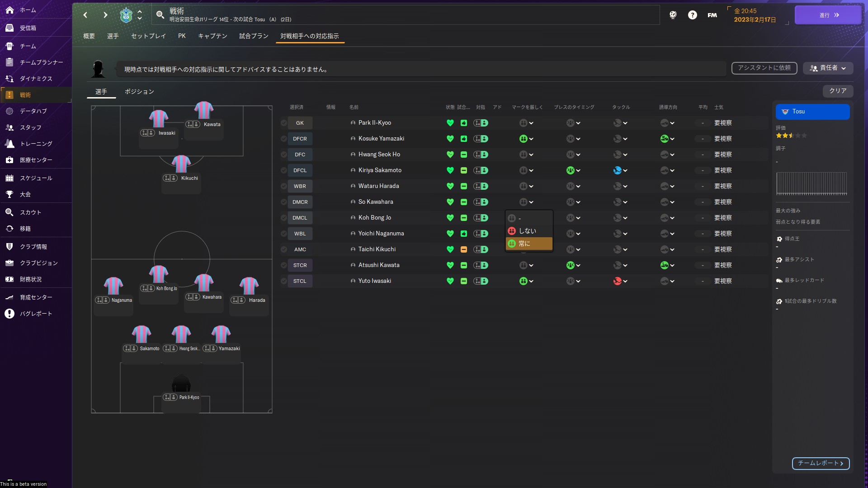
Task: Click the search magnifier icon in top bar
Action: [x=160, y=15]
